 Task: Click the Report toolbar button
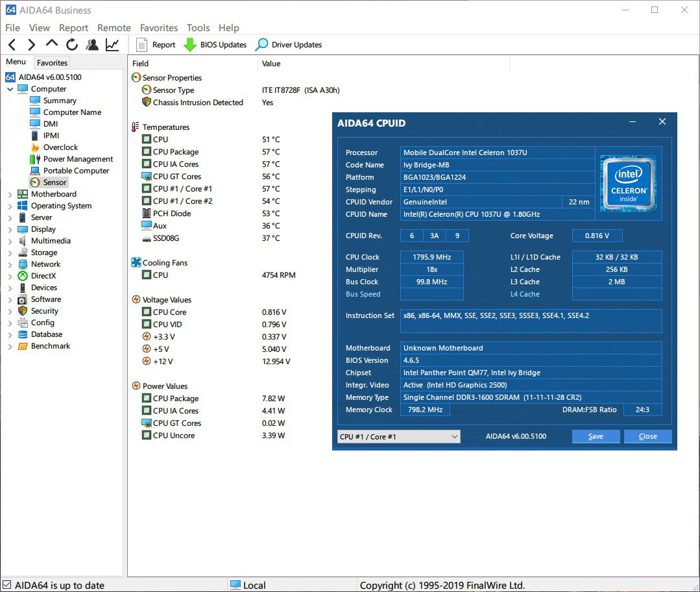pos(156,45)
